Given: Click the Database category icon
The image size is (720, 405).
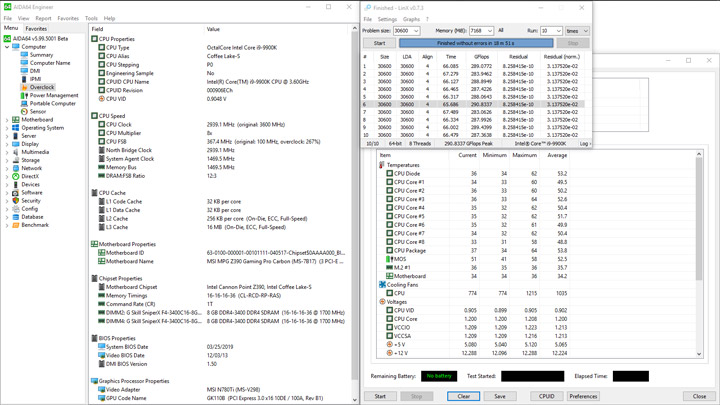Looking at the screenshot, I should pos(16,217).
